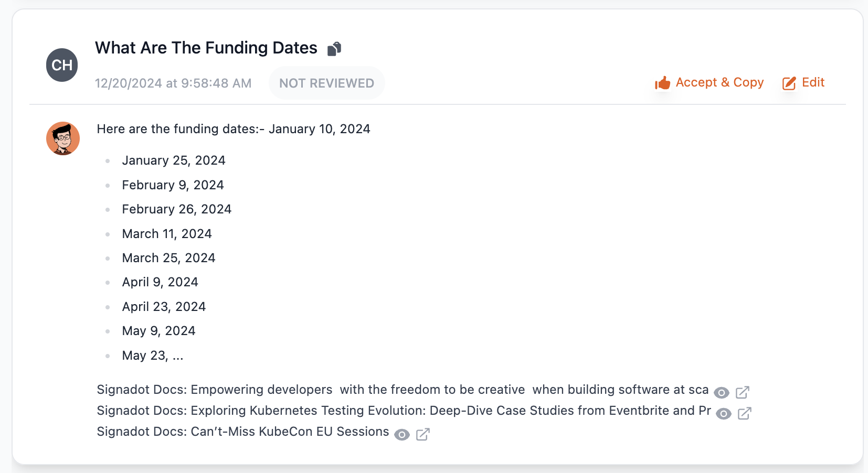Open the Kubernetes Testing Evolution source externally
868x473 pixels.
(744, 413)
